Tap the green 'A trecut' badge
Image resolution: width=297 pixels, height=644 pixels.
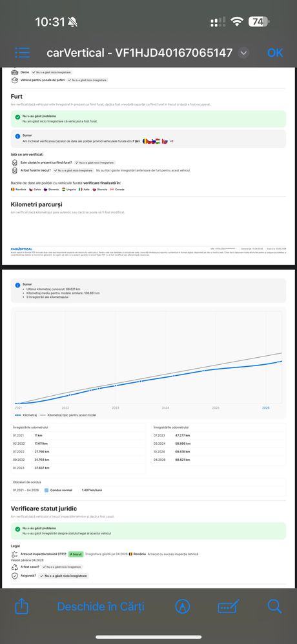[x=76, y=554]
